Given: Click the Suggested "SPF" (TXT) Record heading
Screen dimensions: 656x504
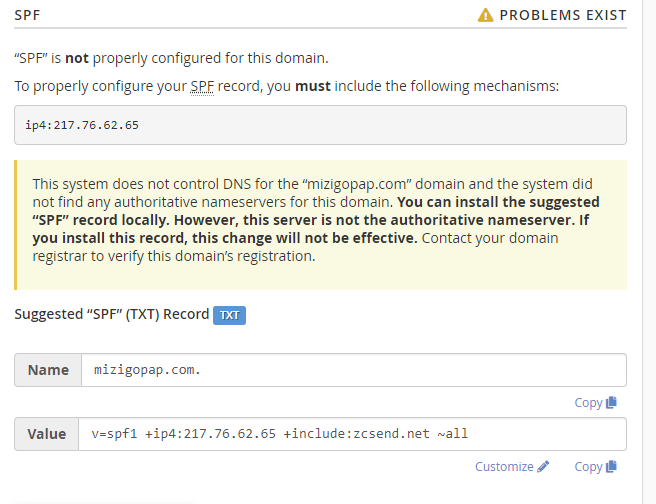Looking at the screenshot, I should [111, 314].
